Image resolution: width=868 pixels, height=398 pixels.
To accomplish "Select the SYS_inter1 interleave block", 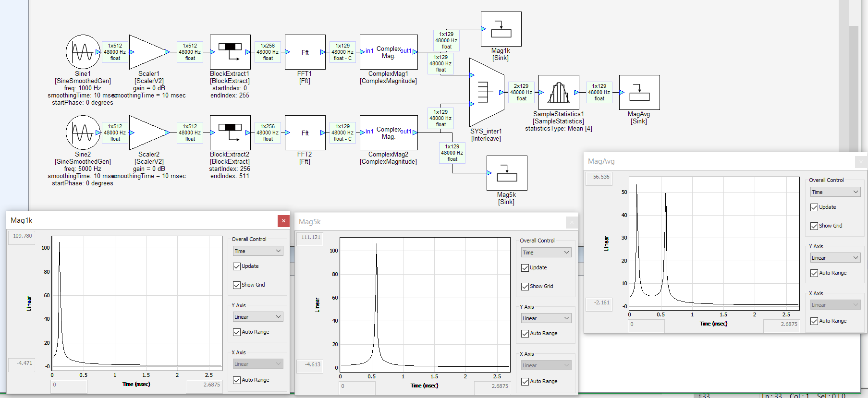I will [x=487, y=92].
